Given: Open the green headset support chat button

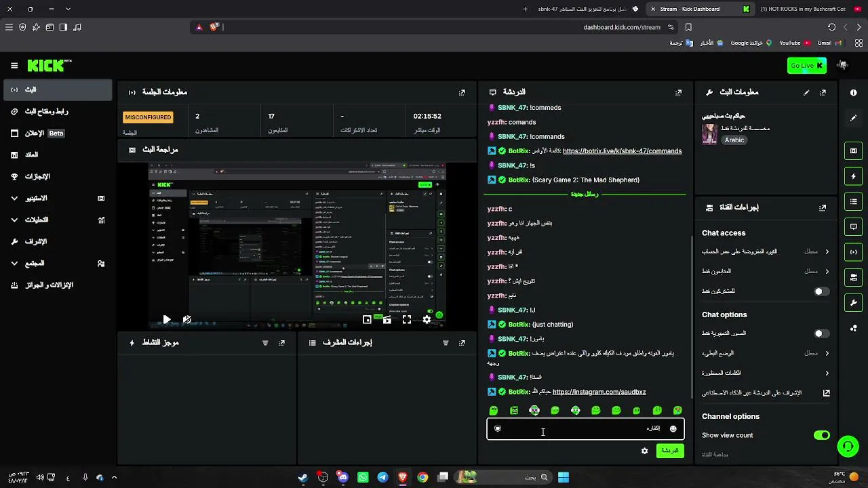Looking at the screenshot, I should click(848, 445).
